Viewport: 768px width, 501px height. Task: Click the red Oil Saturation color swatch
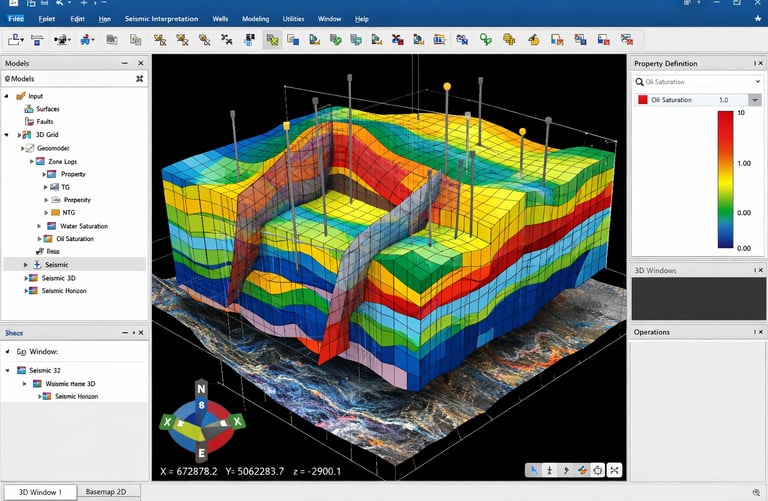[643, 100]
